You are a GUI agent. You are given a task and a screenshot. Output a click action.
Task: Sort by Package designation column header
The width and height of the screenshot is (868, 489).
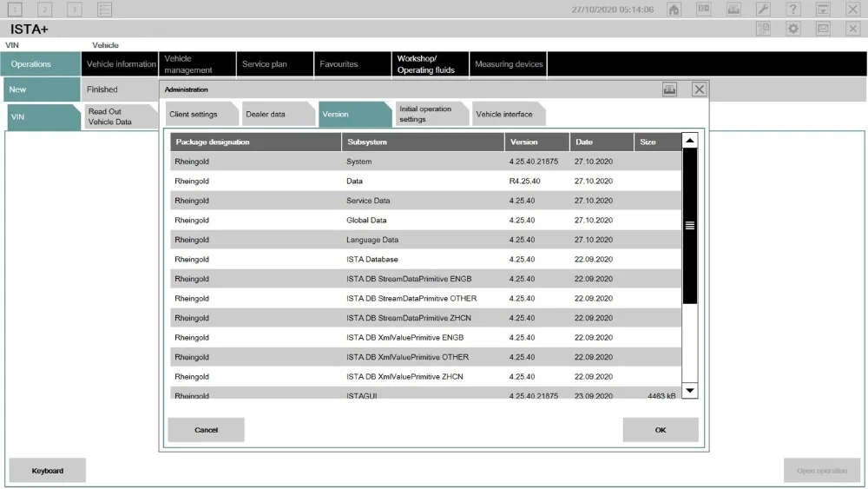tap(256, 142)
